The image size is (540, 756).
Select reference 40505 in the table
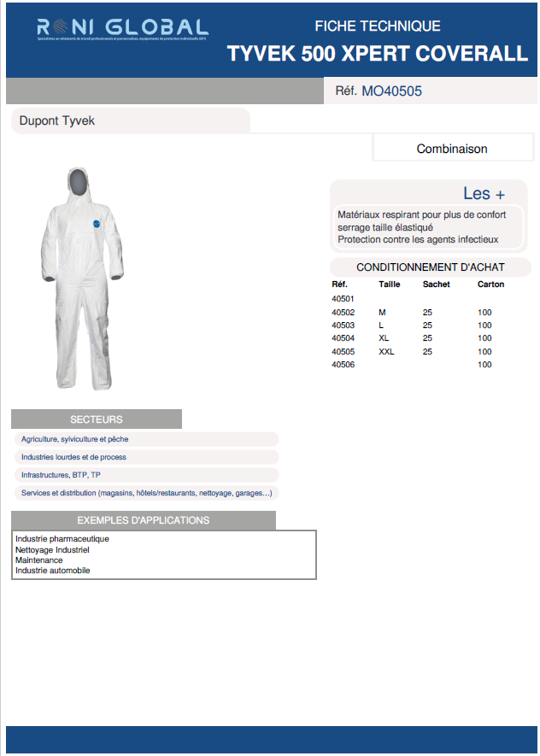(343, 352)
